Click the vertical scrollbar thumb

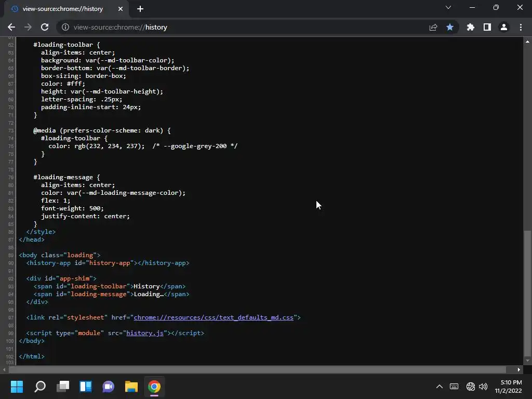(527, 293)
